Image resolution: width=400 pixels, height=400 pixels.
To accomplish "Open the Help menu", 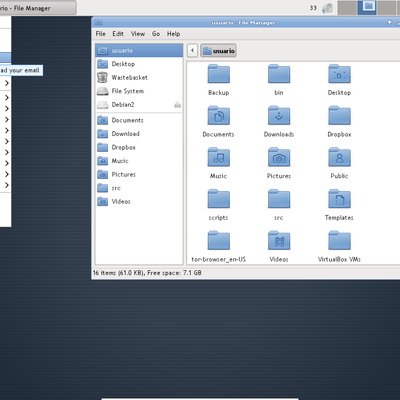I will pyautogui.click(x=173, y=34).
